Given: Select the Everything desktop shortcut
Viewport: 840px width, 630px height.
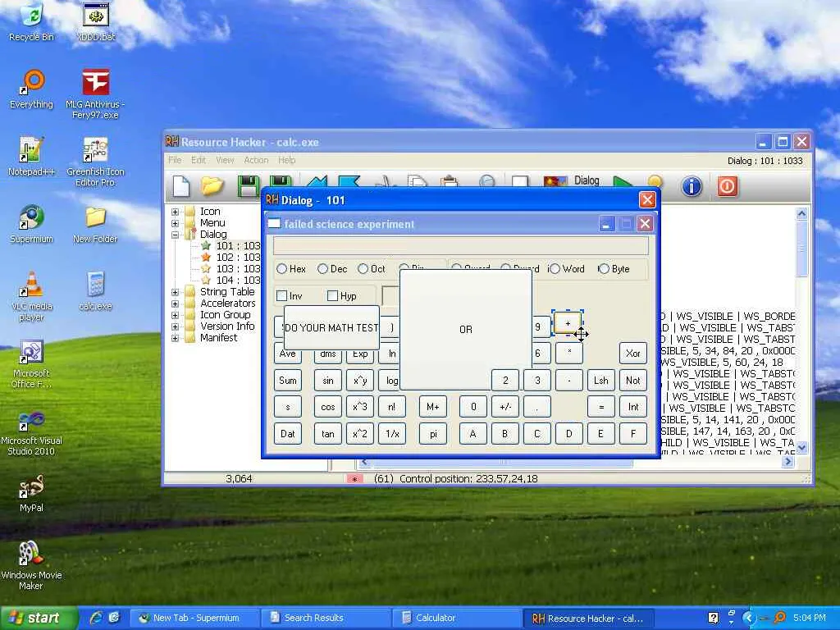Looking at the screenshot, I should (32, 89).
